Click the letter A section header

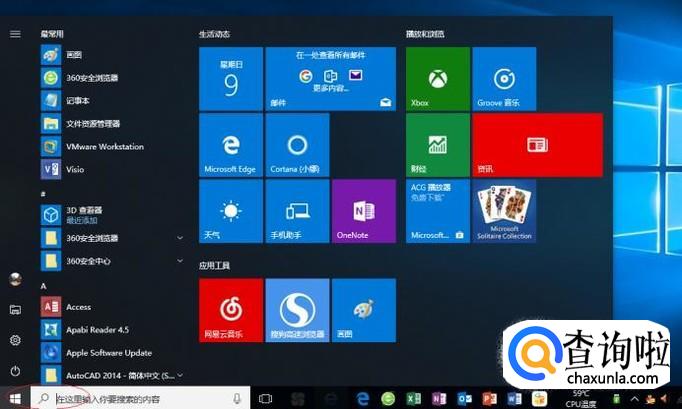[x=43, y=286]
